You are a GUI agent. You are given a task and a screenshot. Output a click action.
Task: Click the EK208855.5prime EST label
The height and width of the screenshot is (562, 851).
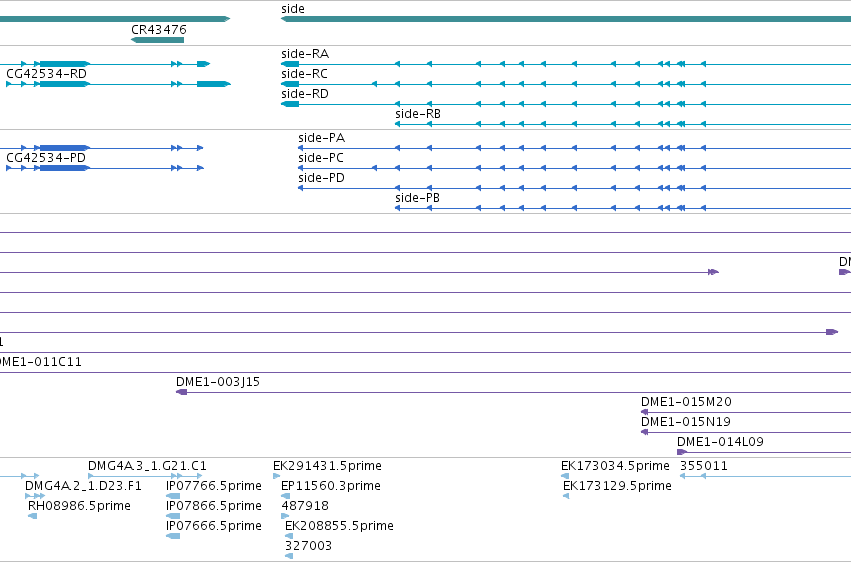tap(339, 526)
